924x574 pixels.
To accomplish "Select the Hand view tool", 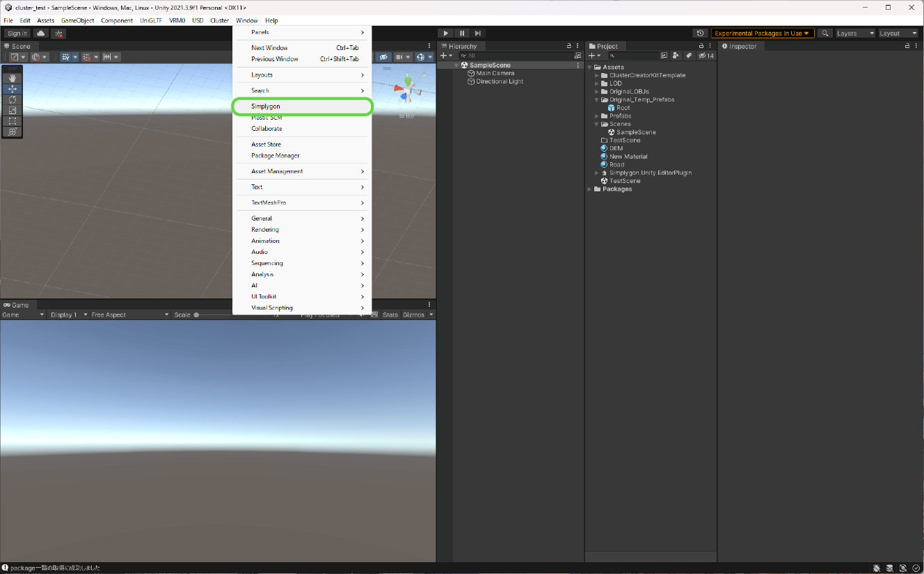I will click(13, 79).
